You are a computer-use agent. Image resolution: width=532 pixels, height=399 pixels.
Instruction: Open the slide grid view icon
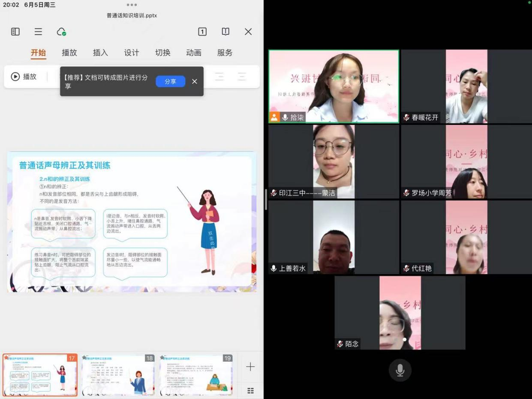[x=250, y=390]
